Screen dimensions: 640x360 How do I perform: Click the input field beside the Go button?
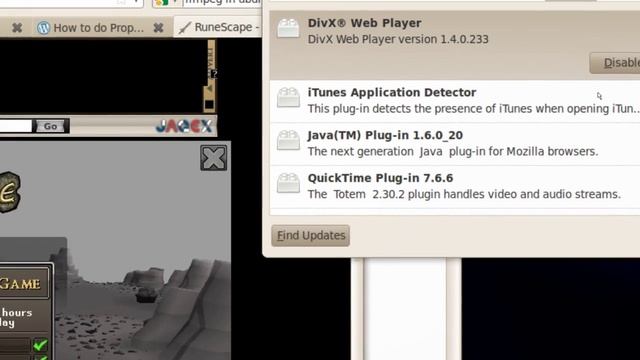click(16, 126)
